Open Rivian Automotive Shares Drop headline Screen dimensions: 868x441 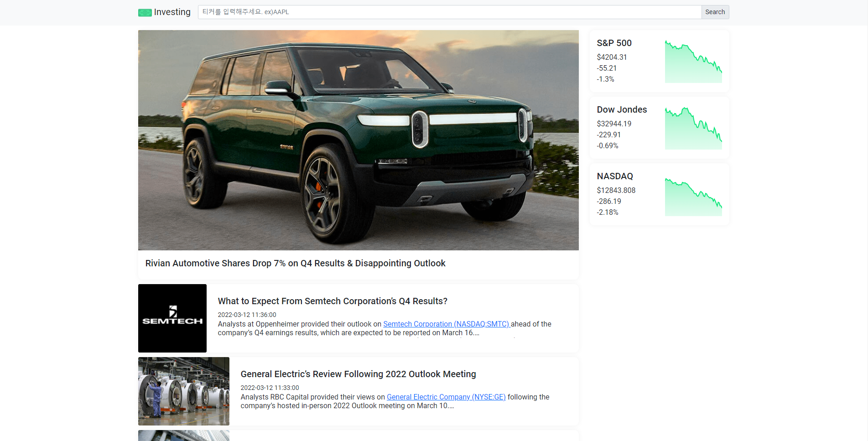click(295, 263)
